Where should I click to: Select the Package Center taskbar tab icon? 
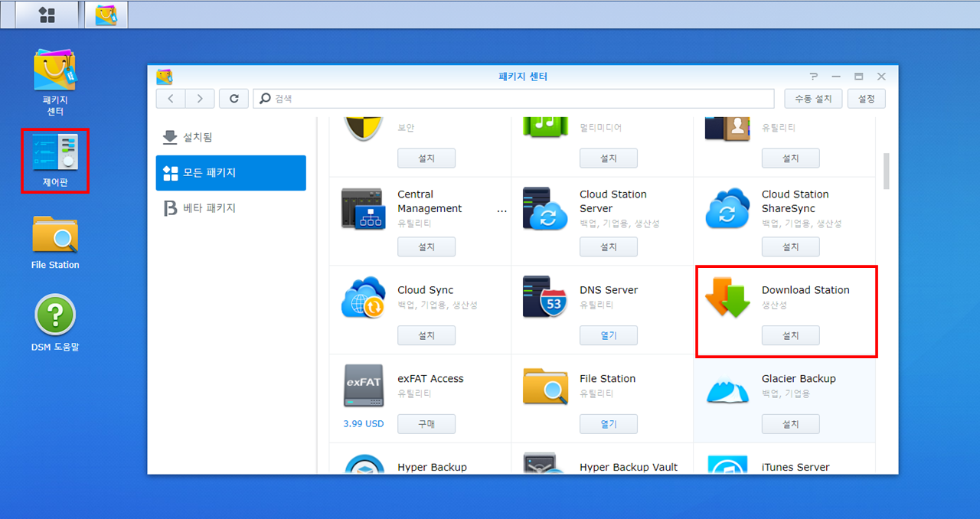tap(106, 15)
